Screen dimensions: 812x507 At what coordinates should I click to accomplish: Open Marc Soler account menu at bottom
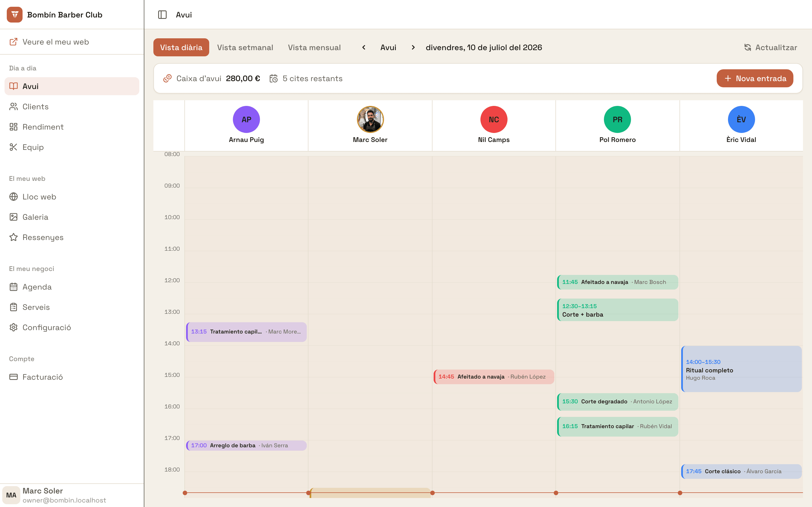[x=72, y=495]
